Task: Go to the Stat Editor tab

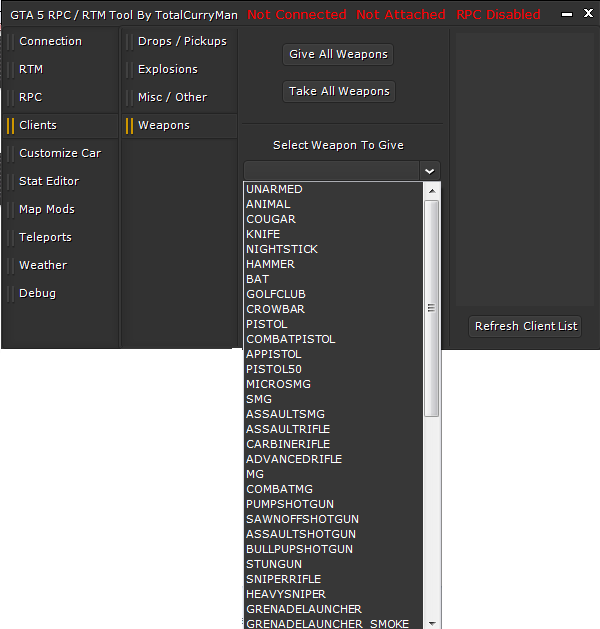Action: [x=49, y=181]
